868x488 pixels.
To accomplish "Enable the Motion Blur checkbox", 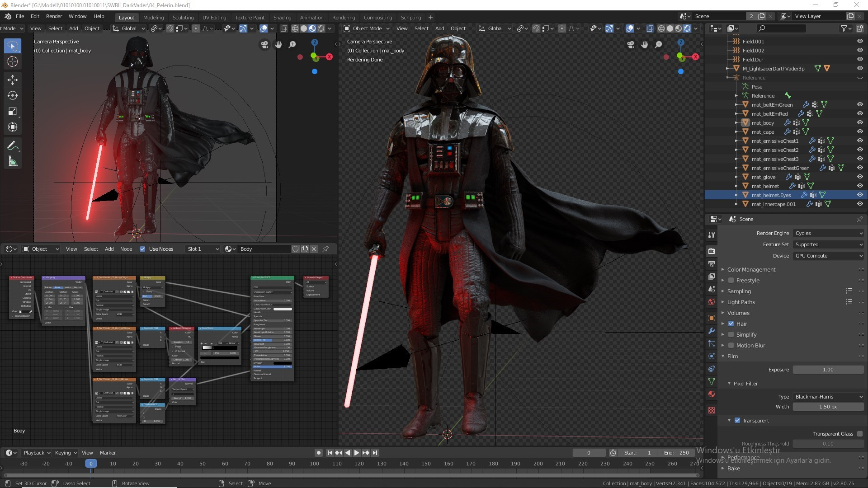I will point(731,346).
